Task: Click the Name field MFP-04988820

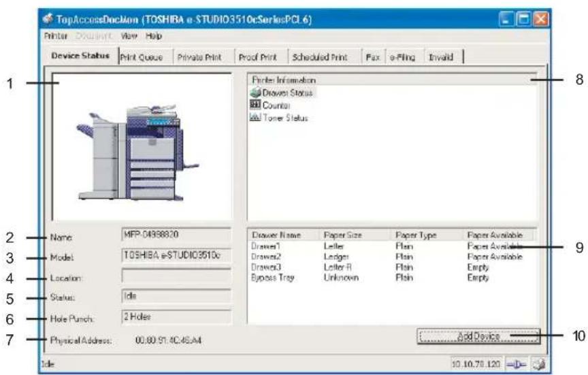Action: point(176,235)
